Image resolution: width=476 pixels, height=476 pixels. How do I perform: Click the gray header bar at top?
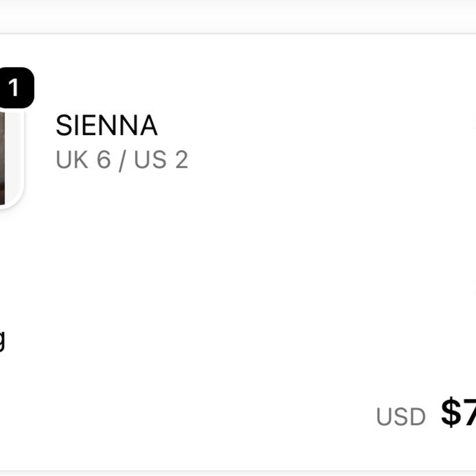coord(238,17)
